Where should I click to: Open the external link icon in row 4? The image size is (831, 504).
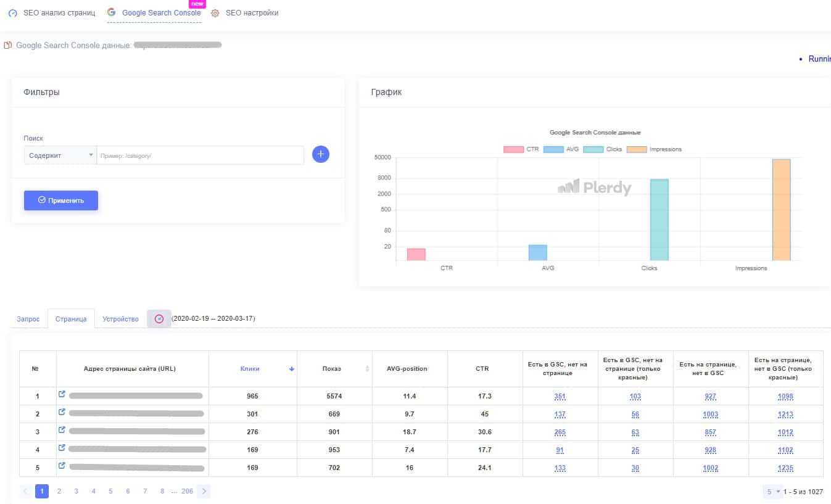tap(62, 447)
